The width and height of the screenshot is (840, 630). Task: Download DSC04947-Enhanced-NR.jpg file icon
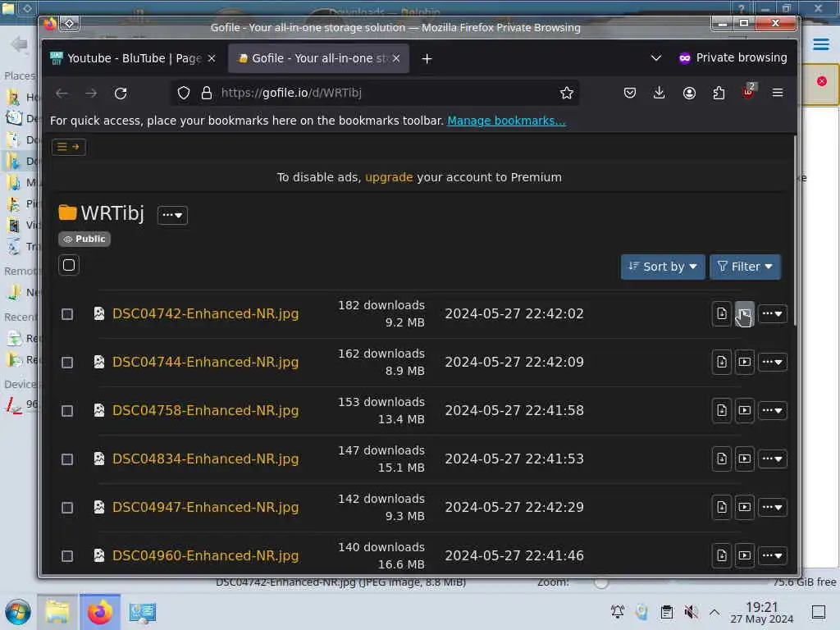tap(722, 507)
